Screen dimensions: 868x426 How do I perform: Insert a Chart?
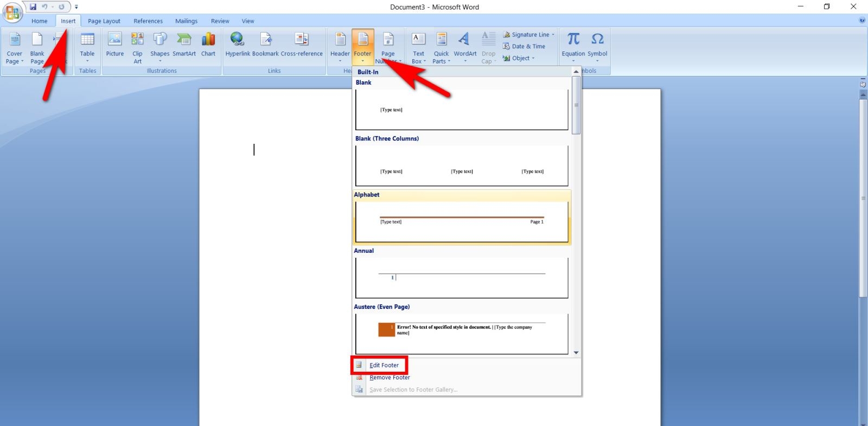208,44
